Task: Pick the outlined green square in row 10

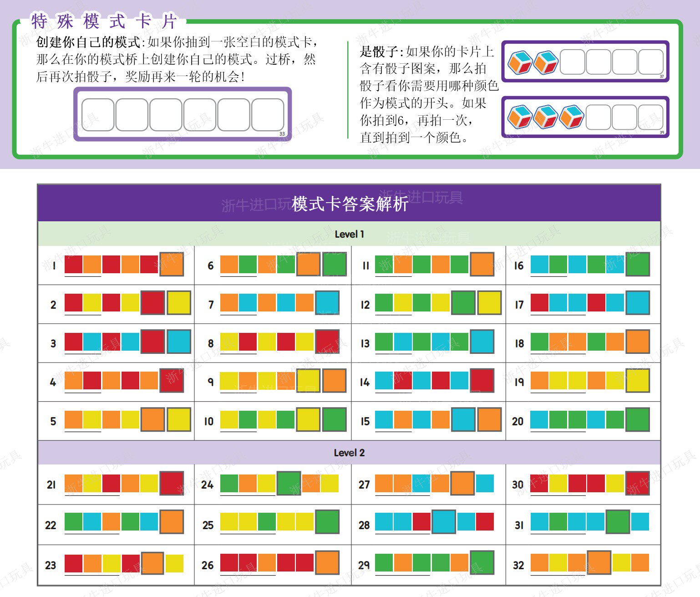Action: [335, 419]
